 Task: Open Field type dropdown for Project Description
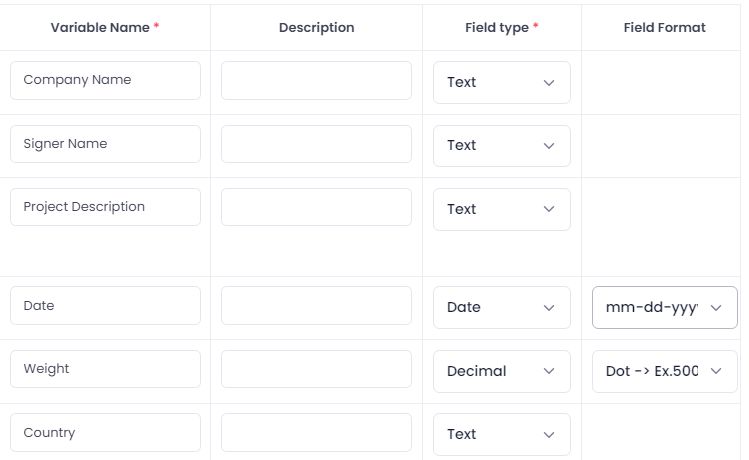point(501,209)
